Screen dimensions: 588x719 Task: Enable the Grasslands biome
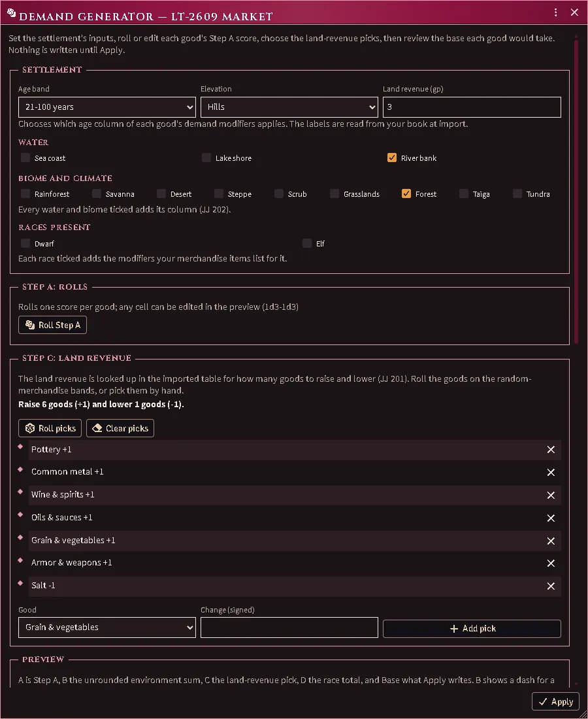pyautogui.click(x=335, y=193)
